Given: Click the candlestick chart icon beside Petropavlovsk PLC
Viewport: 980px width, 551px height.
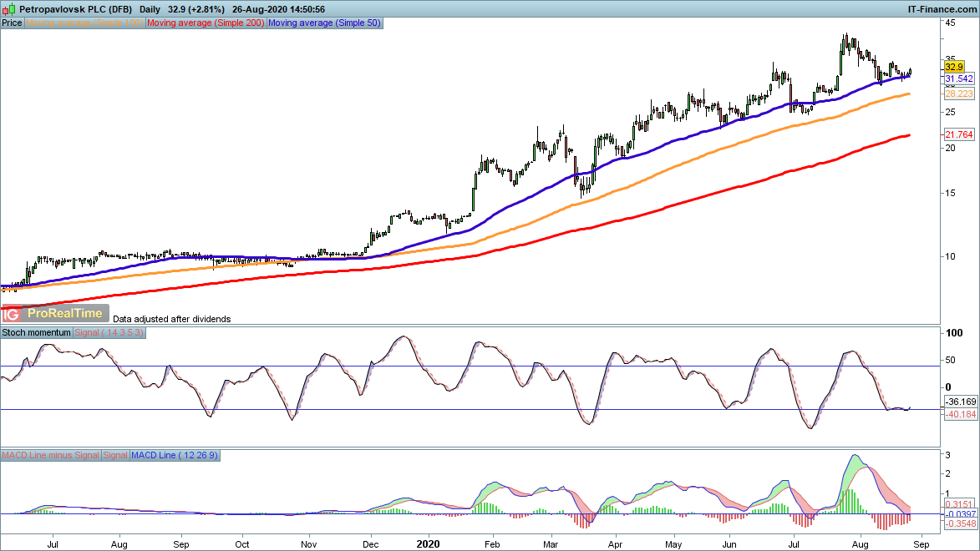Looking at the screenshot, I should (x=8, y=8).
